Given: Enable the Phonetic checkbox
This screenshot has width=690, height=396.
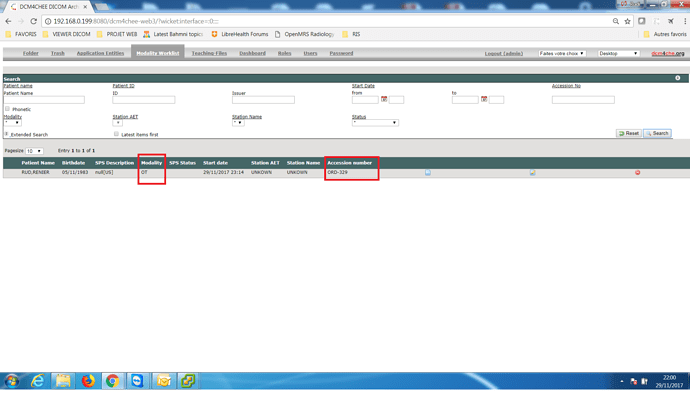Looking at the screenshot, I should pos(7,109).
